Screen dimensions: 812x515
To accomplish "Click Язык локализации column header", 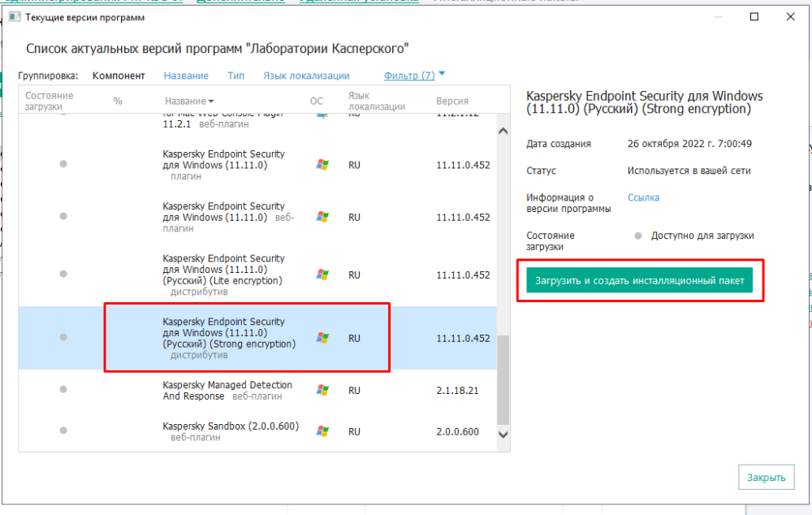I will [x=377, y=101].
